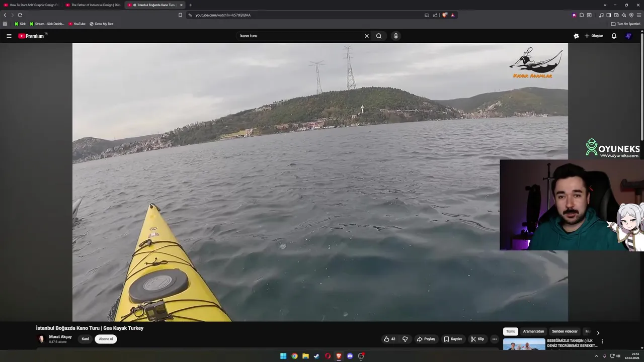Click Katıl join button
The width and height of the screenshot is (644, 362).
tap(85, 339)
